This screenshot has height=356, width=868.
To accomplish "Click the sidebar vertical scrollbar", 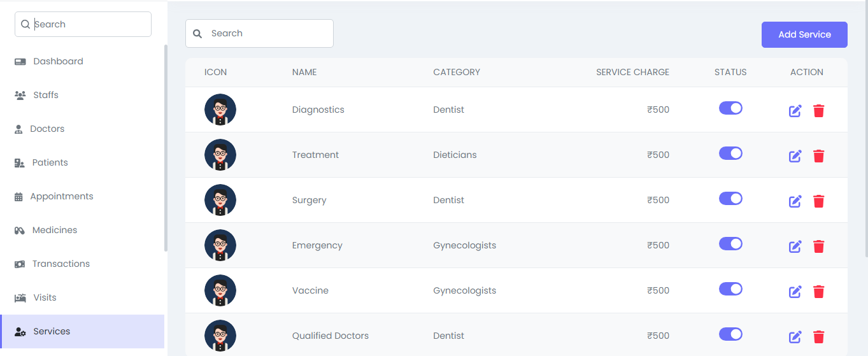I will (166, 146).
